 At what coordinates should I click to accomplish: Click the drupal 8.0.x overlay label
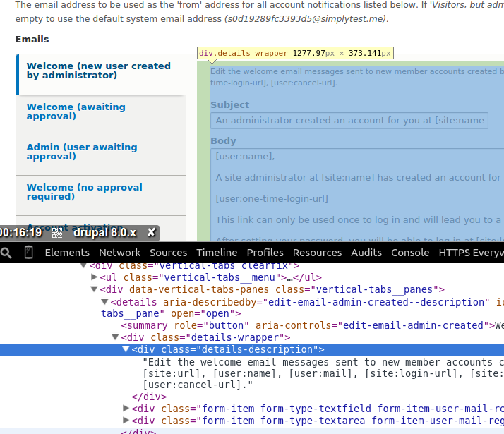[104, 232]
